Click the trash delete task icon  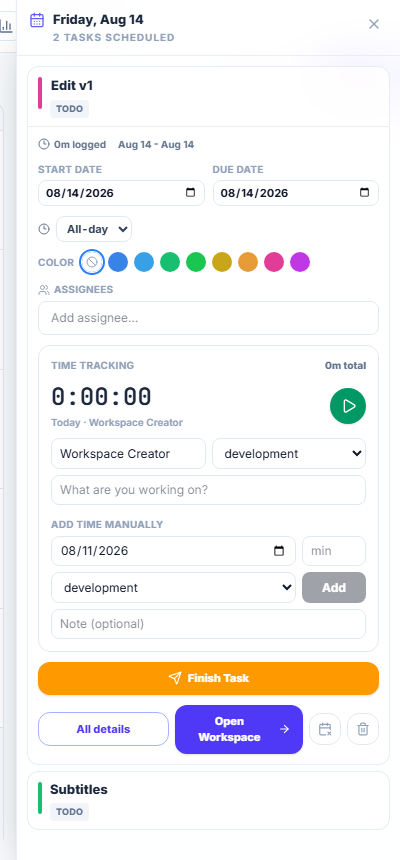(x=363, y=729)
